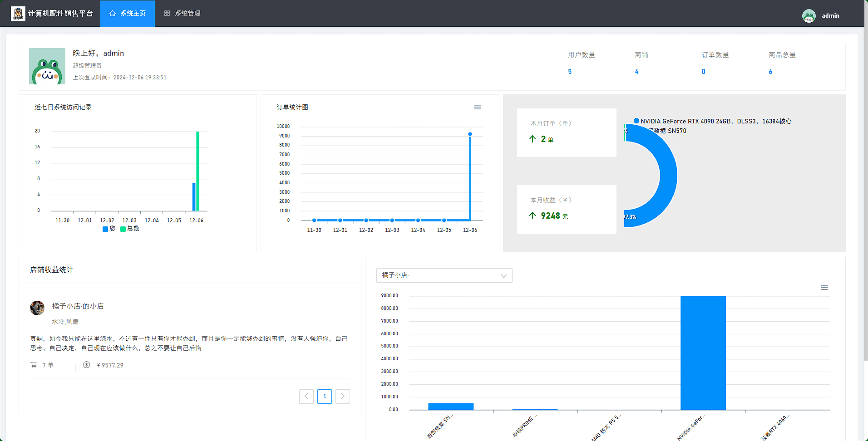
Task: Click the platform logo icon
Action: click(x=18, y=14)
